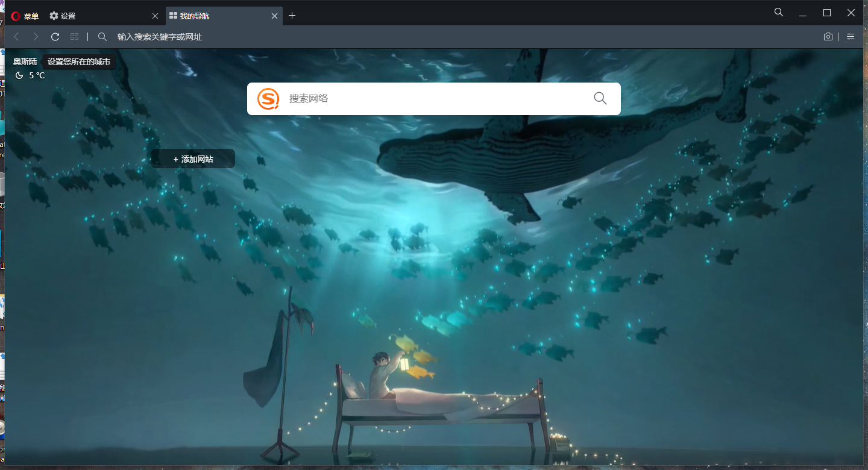Open the Opera 菜单 menu button

tap(25, 16)
